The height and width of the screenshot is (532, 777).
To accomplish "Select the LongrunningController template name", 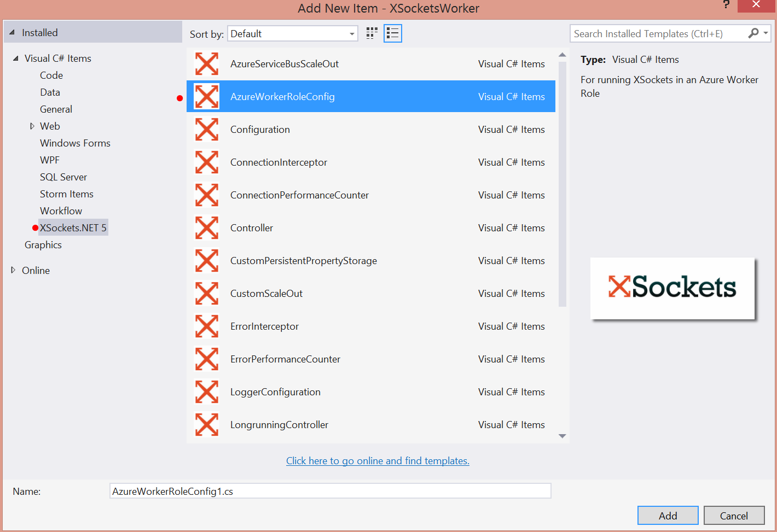I will point(279,425).
